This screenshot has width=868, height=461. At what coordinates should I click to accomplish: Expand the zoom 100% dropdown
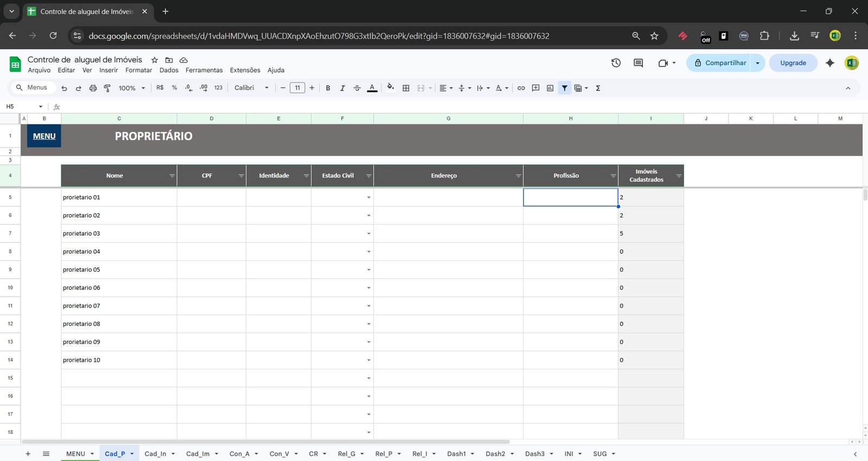132,88
